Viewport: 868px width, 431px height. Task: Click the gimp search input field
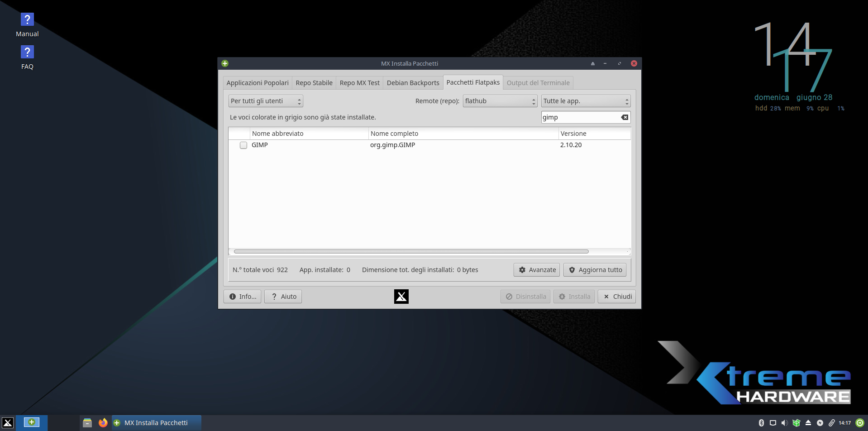[579, 117]
